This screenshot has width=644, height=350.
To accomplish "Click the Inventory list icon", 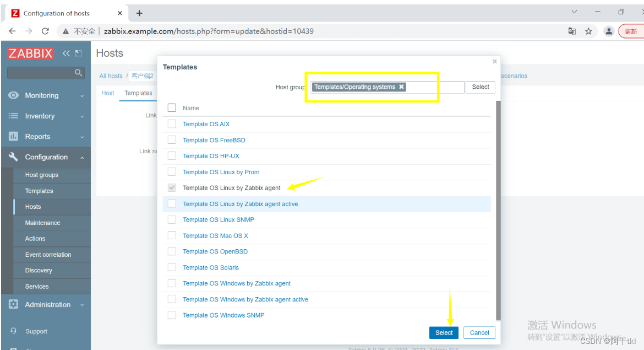I will (13, 116).
